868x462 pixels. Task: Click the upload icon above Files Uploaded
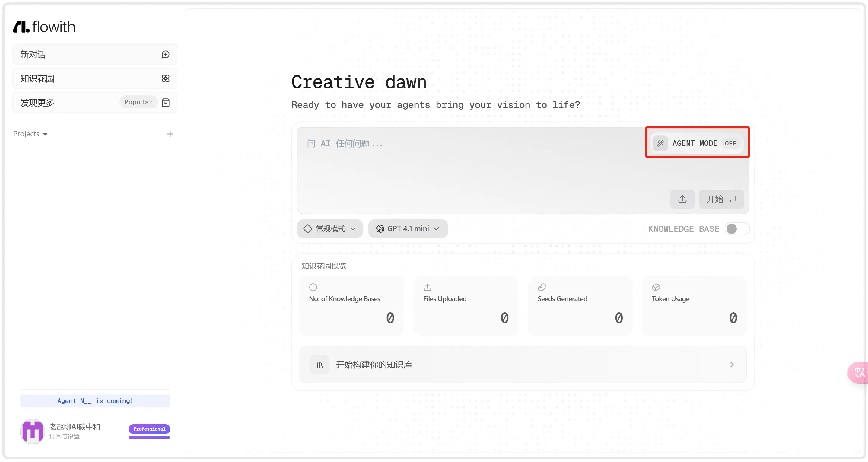(x=427, y=287)
